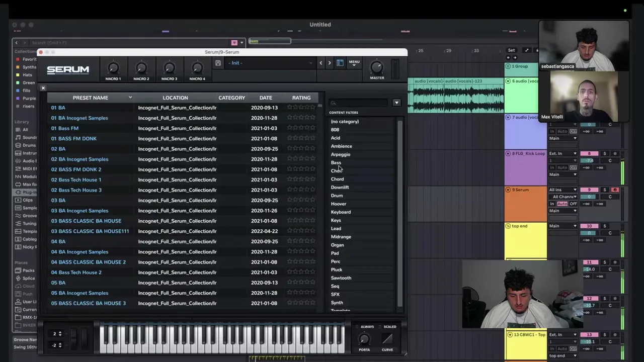Click the Sounds library icon in browser
The image size is (644, 362).
click(18, 138)
